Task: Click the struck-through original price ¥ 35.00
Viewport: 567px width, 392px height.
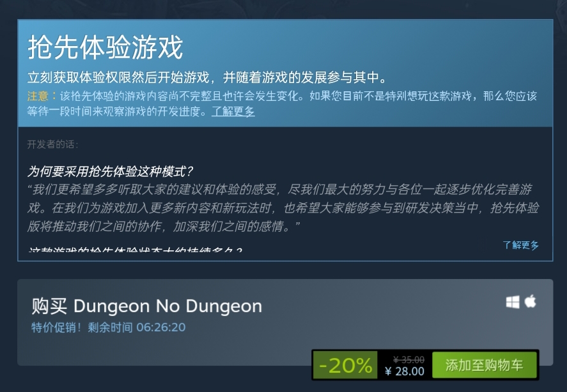Action: (408, 359)
